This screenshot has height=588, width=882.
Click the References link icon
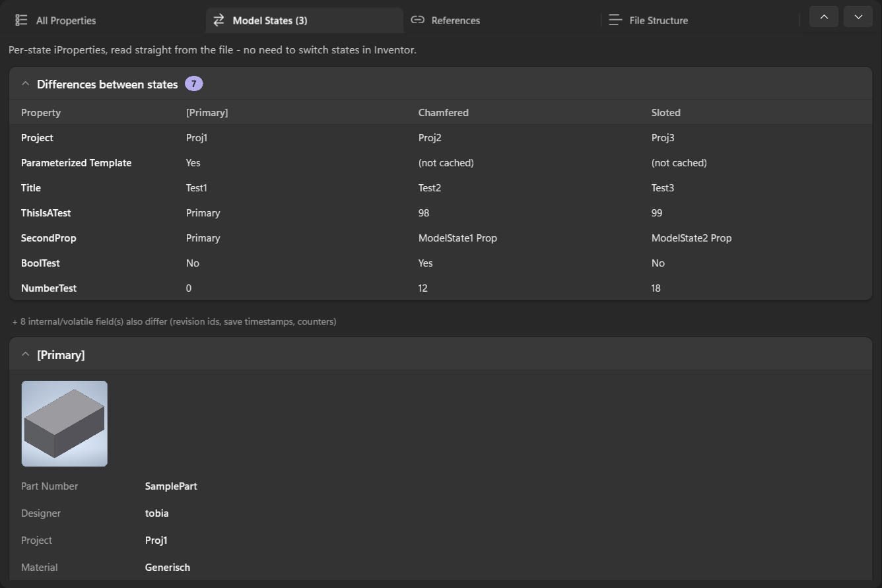point(417,20)
